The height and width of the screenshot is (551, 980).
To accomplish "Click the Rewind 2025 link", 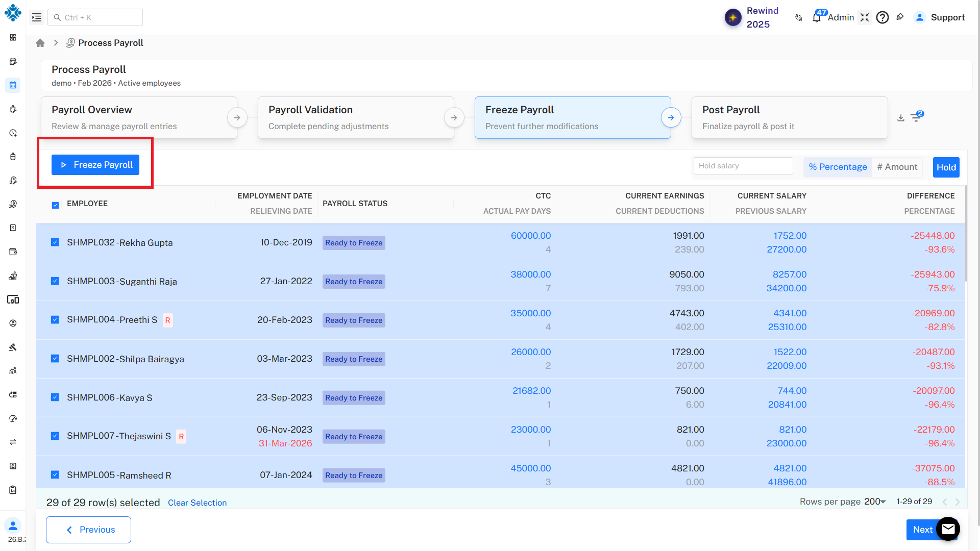I will (x=763, y=17).
